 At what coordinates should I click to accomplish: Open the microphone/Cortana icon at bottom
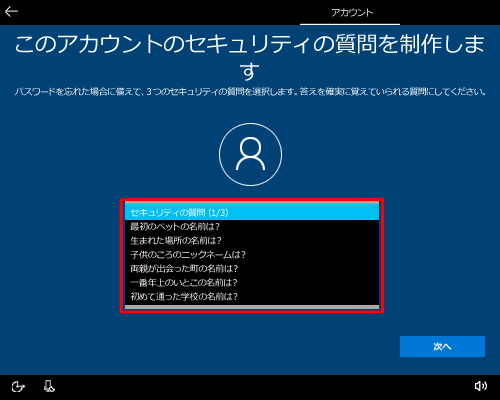49,386
